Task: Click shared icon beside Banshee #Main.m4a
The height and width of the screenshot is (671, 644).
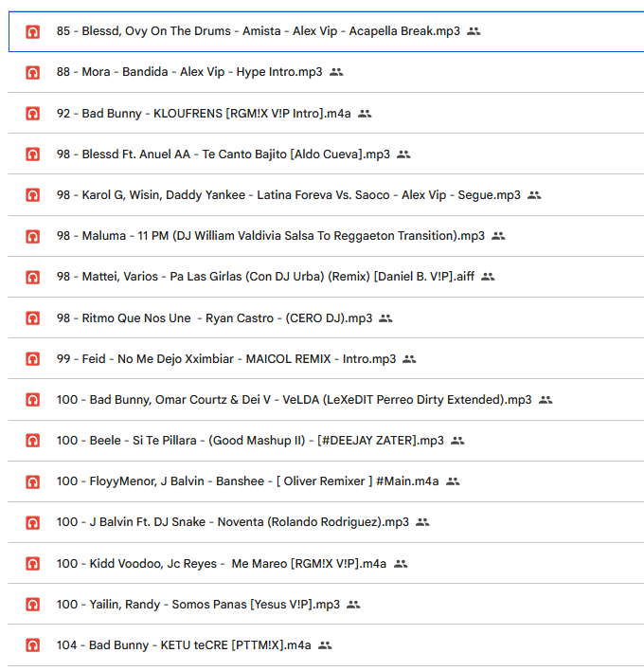Action: [453, 481]
